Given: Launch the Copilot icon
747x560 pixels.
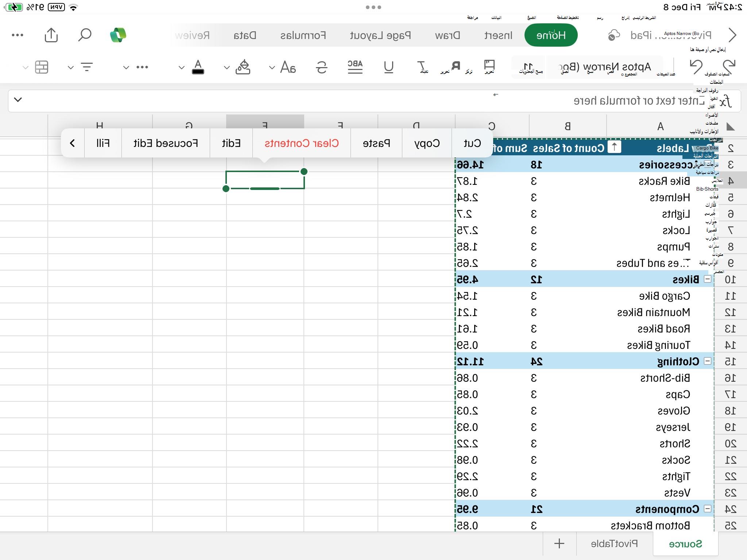Looking at the screenshot, I should (x=118, y=35).
